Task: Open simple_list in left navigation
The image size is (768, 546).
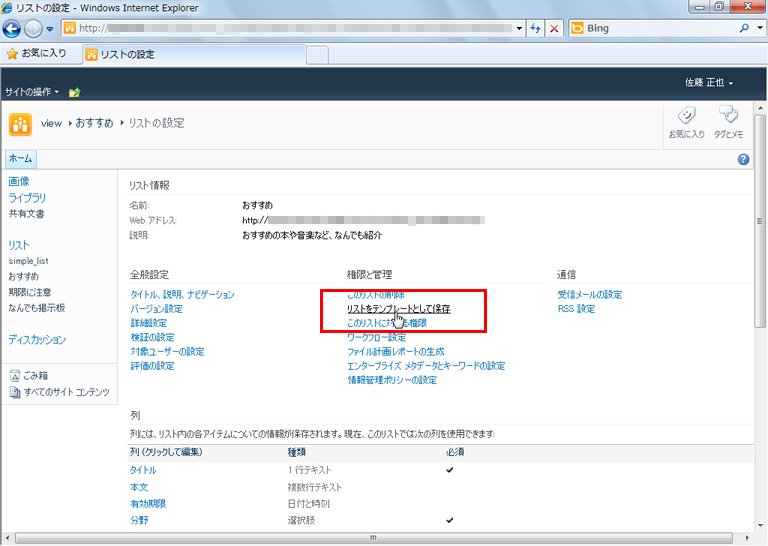Action: point(28,261)
